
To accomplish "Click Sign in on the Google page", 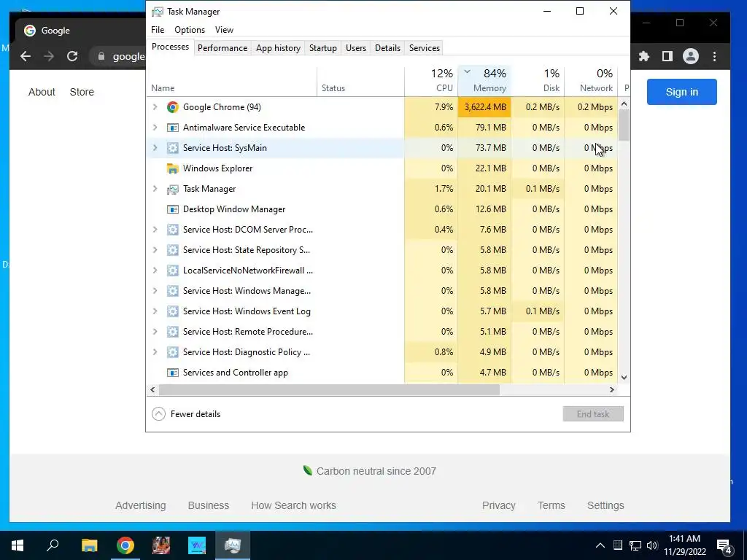I will pos(682,92).
